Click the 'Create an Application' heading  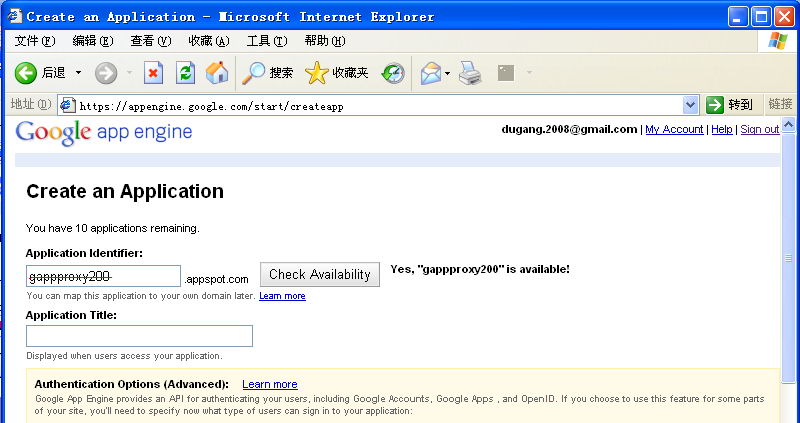tap(125, 191)
